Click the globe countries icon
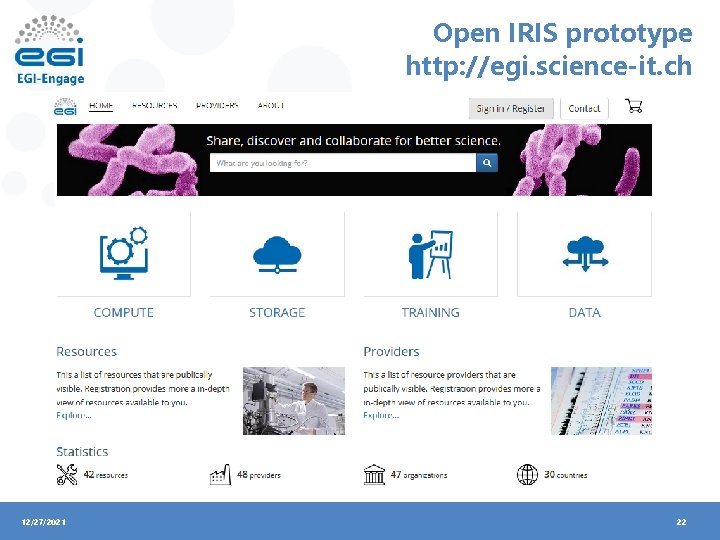 [x=527, y=474]
